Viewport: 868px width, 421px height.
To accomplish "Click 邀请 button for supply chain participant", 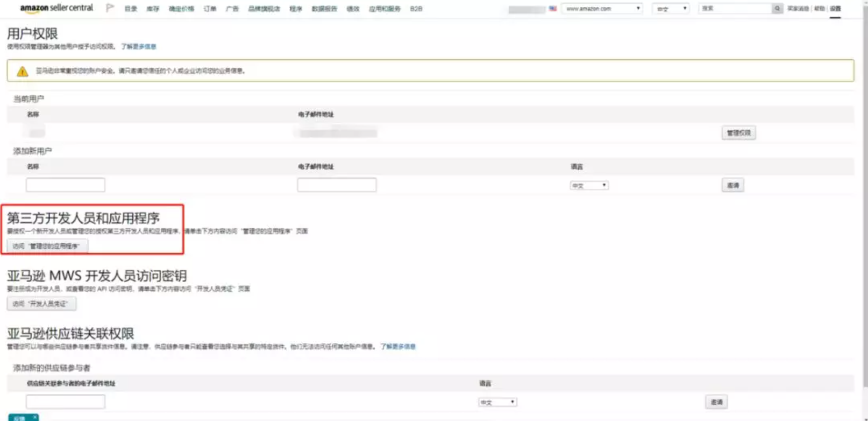I will (x=716, y=402).
